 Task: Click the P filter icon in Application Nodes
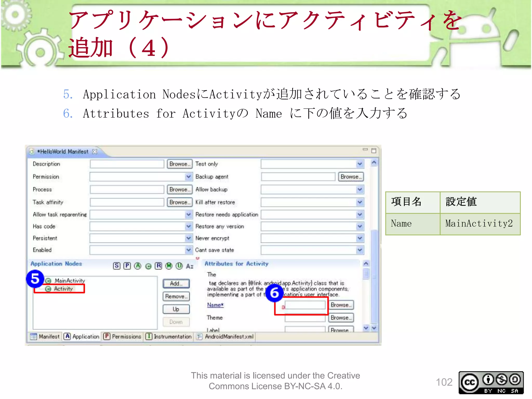pyautogui.click(x=127, y=266)
